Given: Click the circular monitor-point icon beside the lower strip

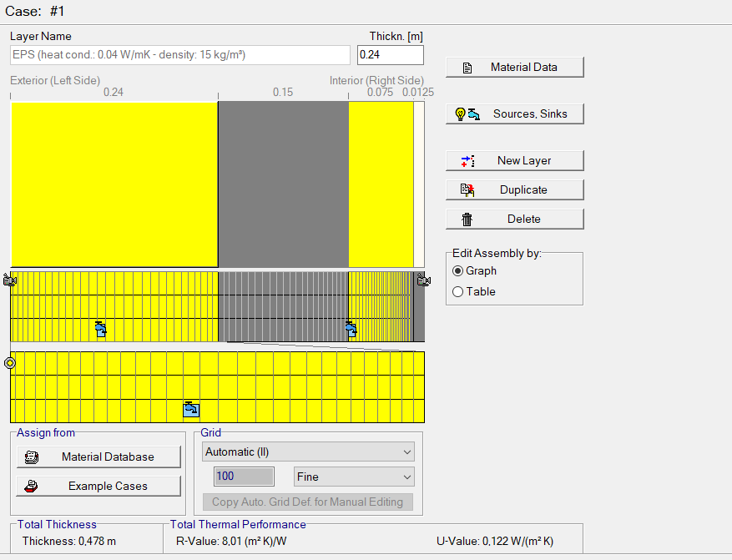Looking at the screenshot, I should tap(10, 361).
